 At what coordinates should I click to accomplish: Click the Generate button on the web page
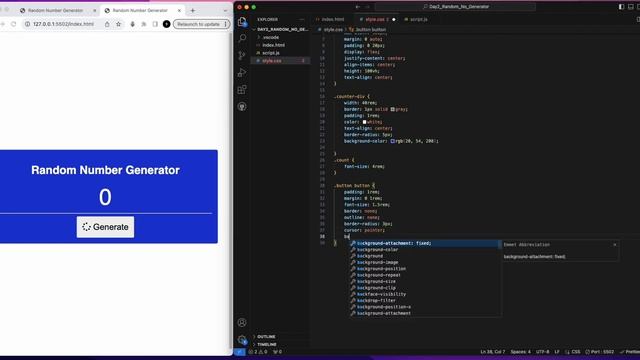tap(105, 227)
